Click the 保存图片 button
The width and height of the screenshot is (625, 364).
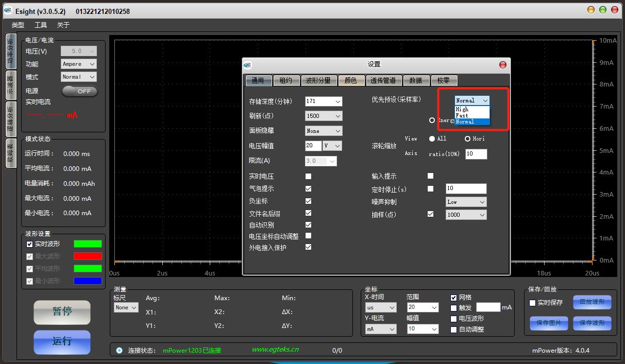tap(549, 323)
